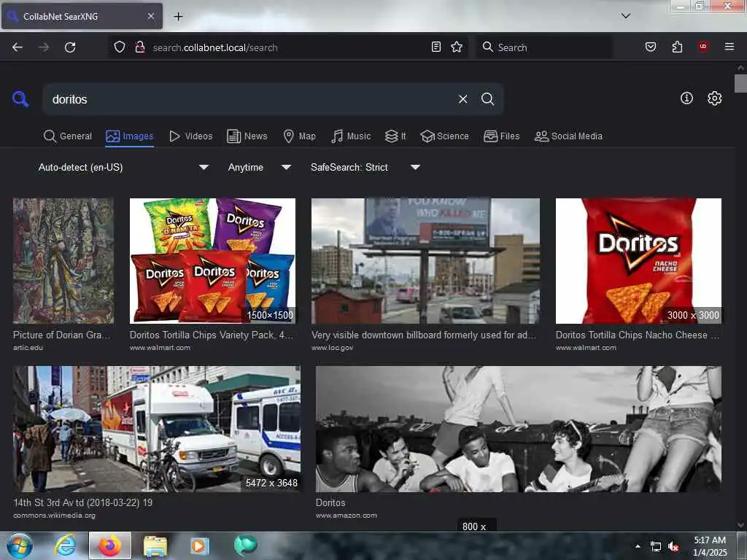Bookmark this page with star icon
Screen dimensions: 747x560
pos(457,47)
